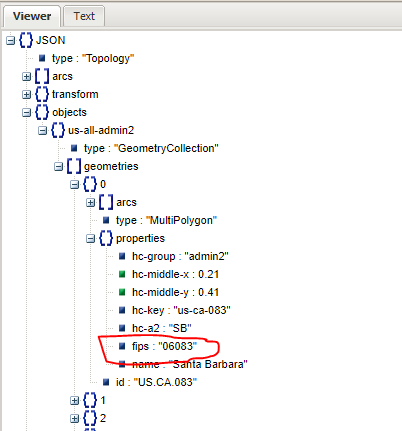Click the square-bracket array icon beside top-level arcs
The image size is (402, 431).
pos(42,76)
